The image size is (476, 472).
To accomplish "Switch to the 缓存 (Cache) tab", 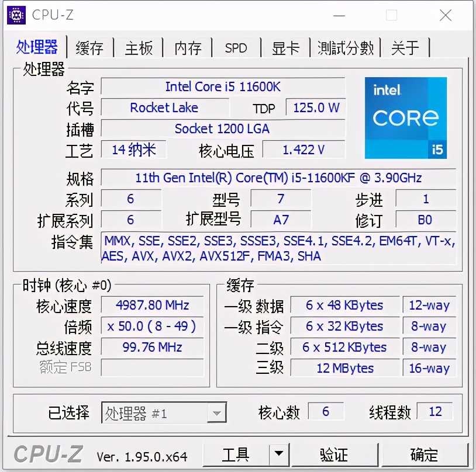I will pos(90,48).
